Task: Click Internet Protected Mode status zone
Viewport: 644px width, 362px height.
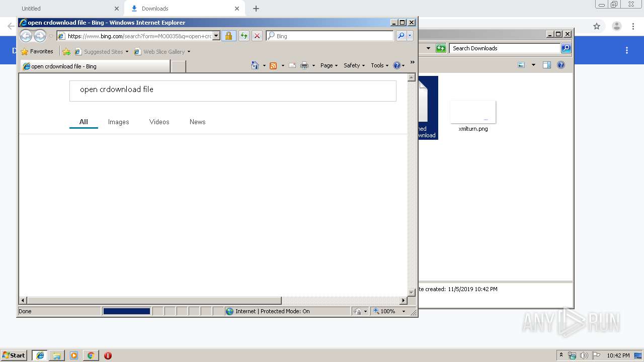Action: (x=288, y=311)
